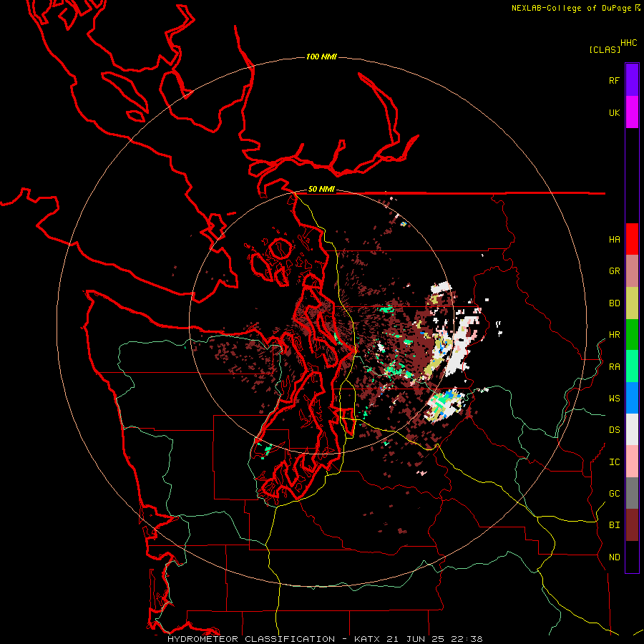Click the DS legend label
The width and height of the screenshot is (644, 644).
coord(614,430)
